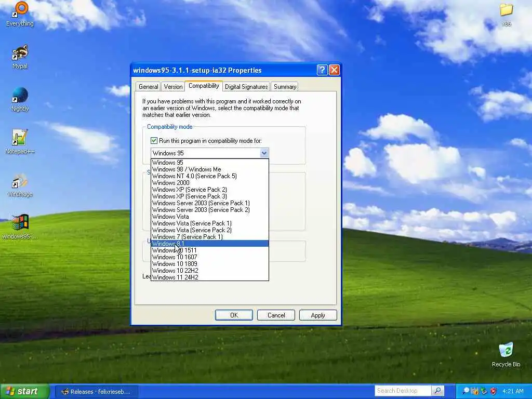
Task: Choose Windows 2000 from the list
Action: point(210,182)
